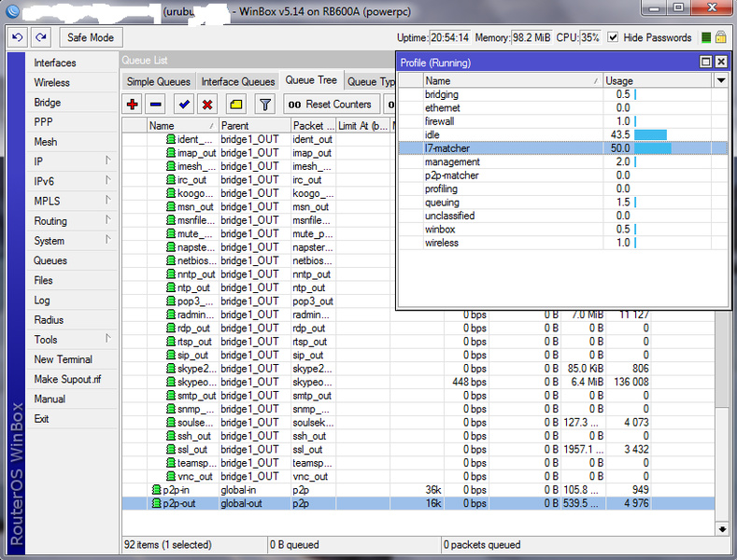Select the l7-matcher row in Profile
Image resolution: width=737 pixels, height=560 pixels.
tap(446, 148)
